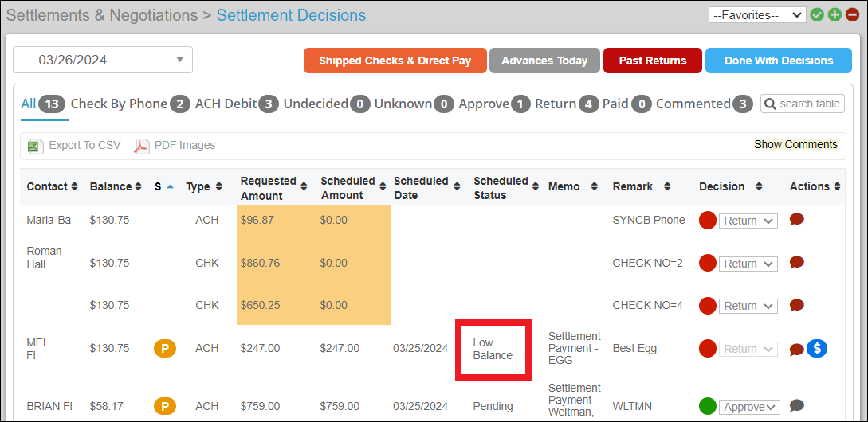Click red status circle for SYNCB Phone row

point(708,220)
